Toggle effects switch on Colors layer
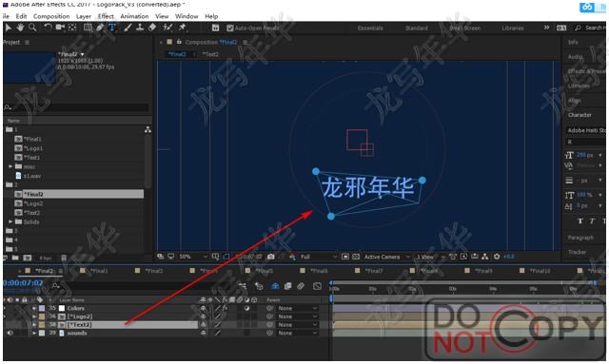The width and height of the screenshot is (609, 364). coord(225,308)
